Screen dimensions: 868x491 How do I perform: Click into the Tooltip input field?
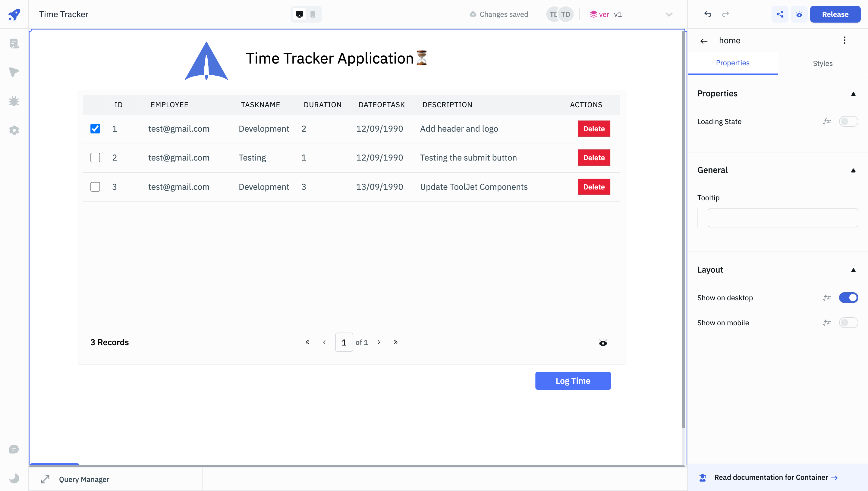click(x=782, y=218)
